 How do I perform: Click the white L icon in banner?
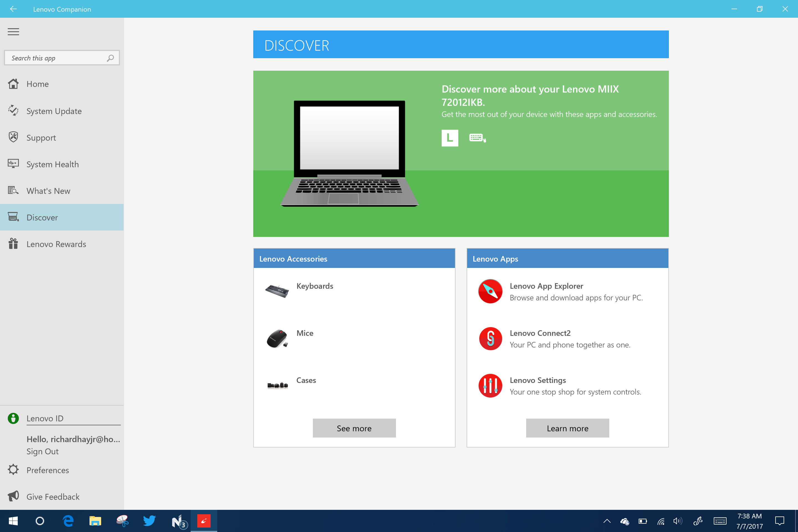pos(449,138)
